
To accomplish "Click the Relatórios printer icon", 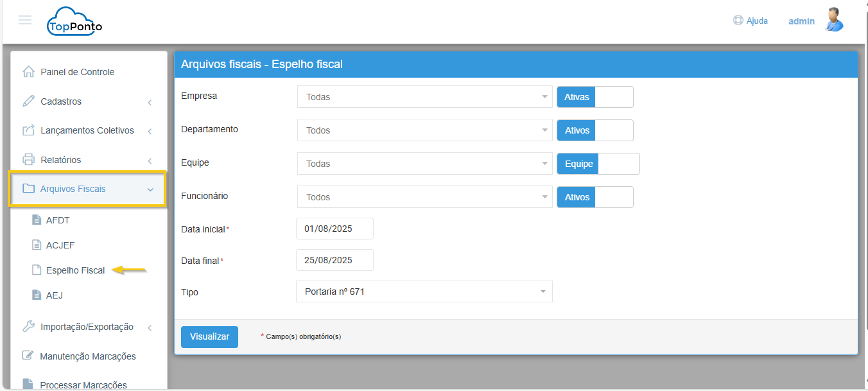I will (28, 160).
